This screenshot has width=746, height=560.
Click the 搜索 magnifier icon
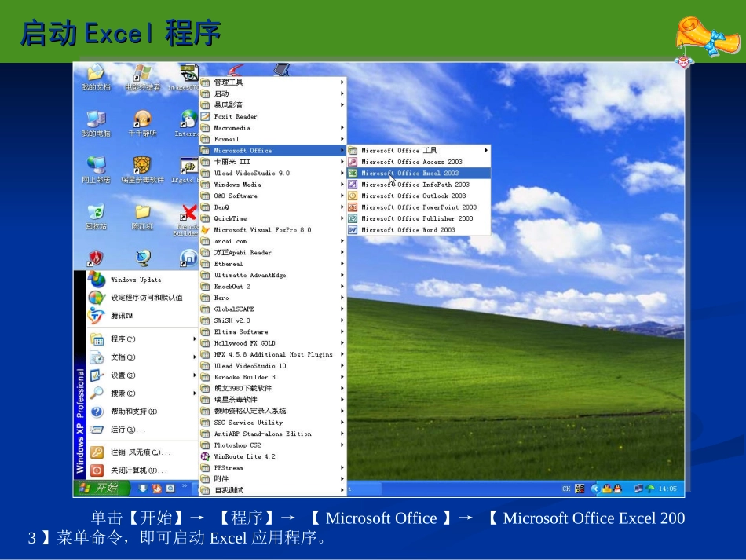97,393
